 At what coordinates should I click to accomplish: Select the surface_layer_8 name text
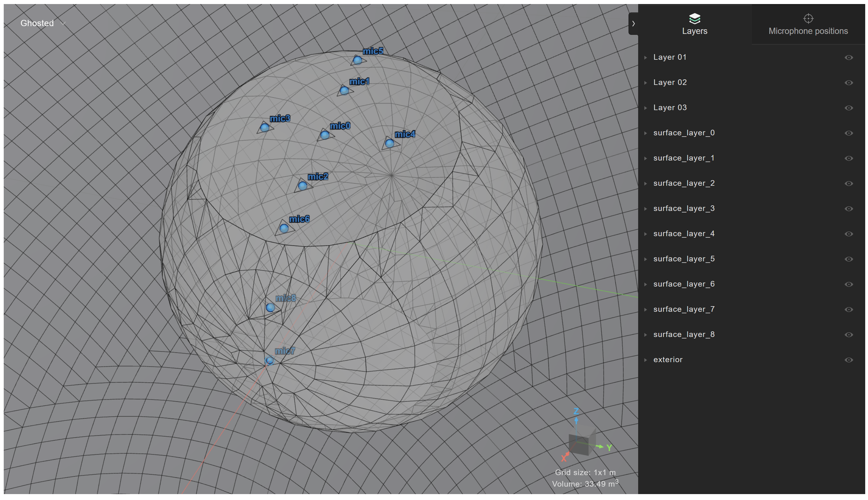click(x=684, y=335)
